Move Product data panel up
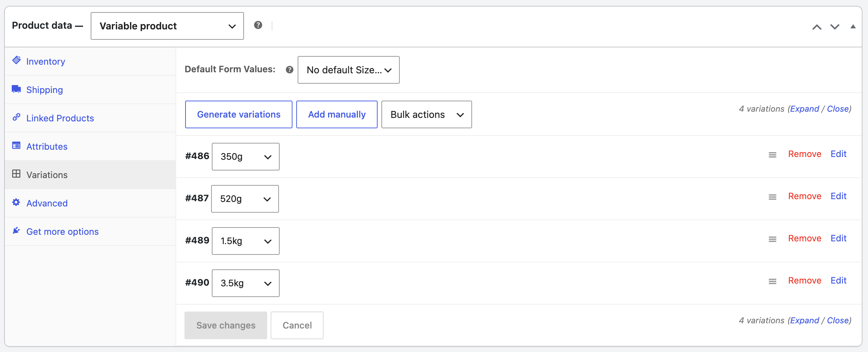 pyautogui.click(x=817, y=27)
